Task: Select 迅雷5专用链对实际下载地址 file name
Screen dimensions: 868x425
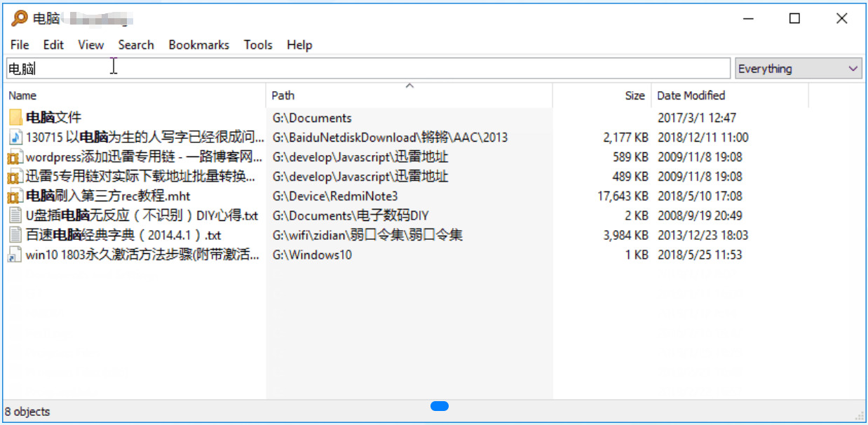Action: (141, 177)
